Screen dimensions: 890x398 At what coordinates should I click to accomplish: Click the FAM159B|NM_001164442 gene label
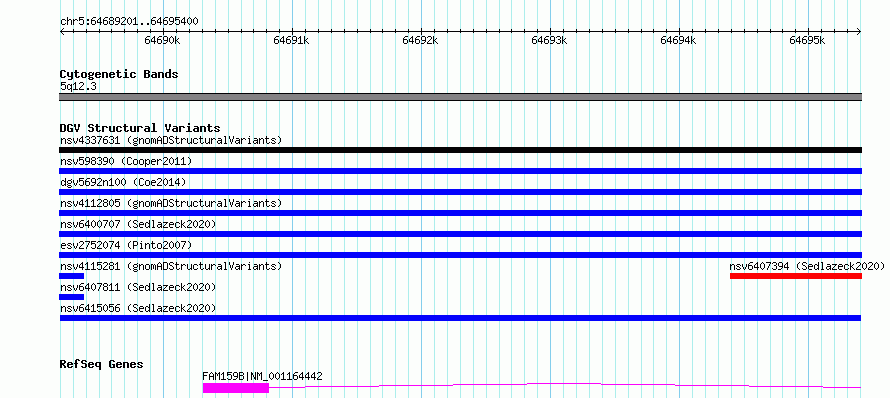[262, 376]
